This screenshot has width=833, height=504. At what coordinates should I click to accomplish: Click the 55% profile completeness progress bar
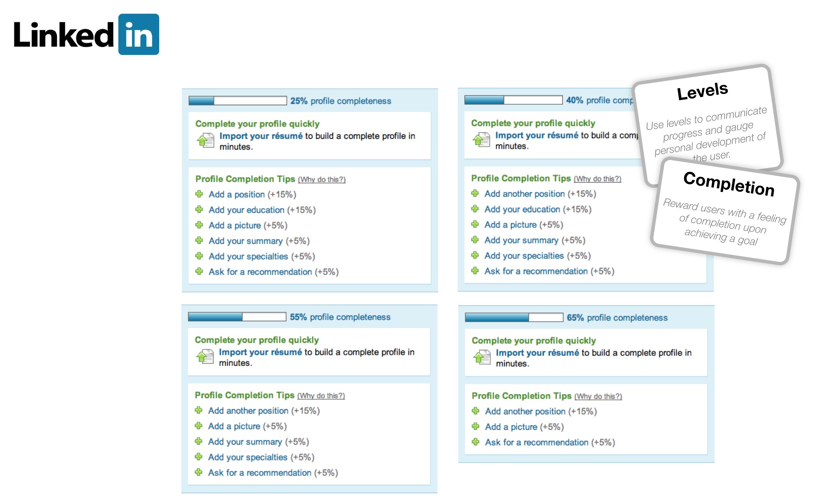point(237,317)
